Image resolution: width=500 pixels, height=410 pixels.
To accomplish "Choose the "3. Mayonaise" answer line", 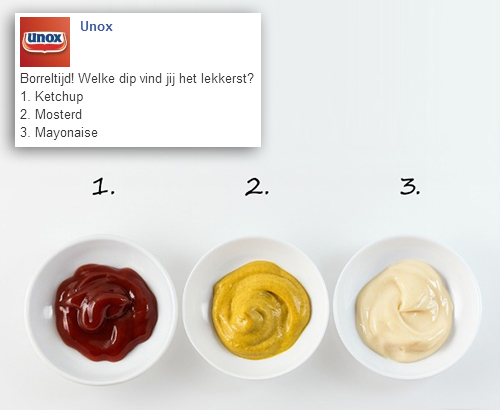I will click(x=59, y=133).
